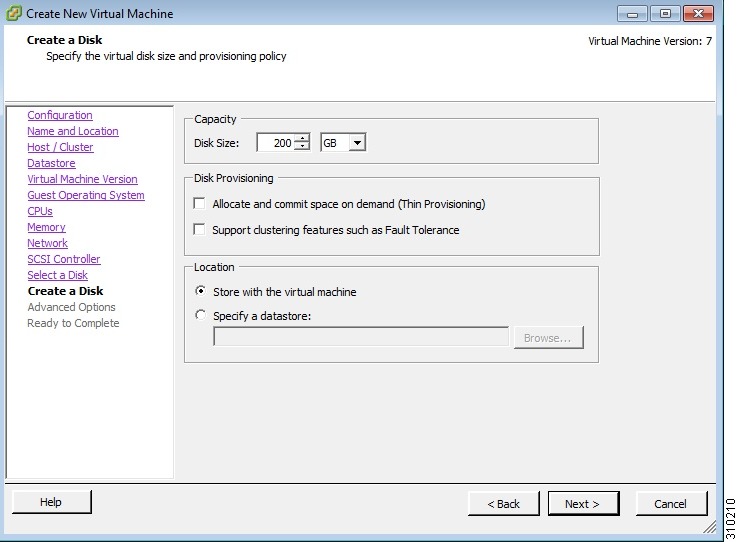Open the Network step link

[48, 243]
